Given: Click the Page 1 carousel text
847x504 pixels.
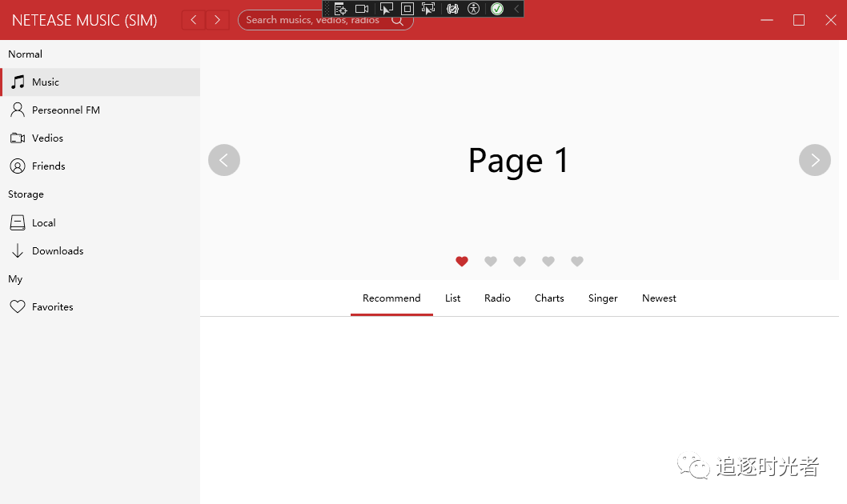Looking at the screenshot, I should [519, 161].
